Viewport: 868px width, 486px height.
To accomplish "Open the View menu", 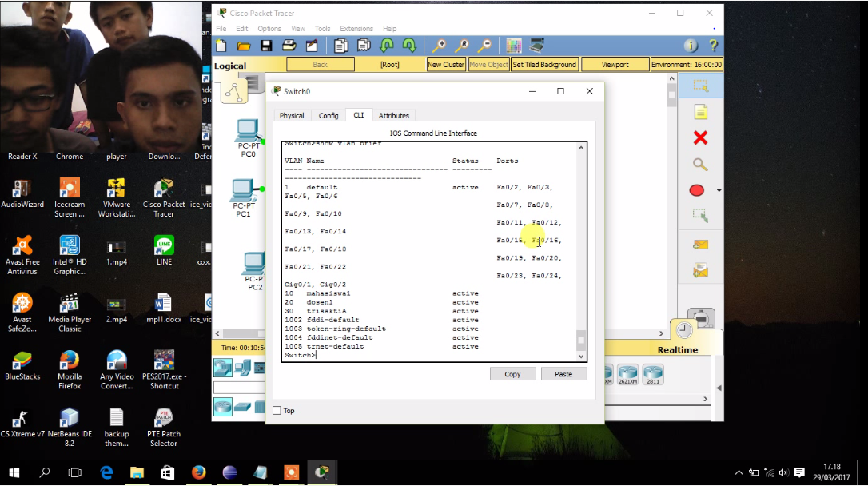I will (298, 29).
